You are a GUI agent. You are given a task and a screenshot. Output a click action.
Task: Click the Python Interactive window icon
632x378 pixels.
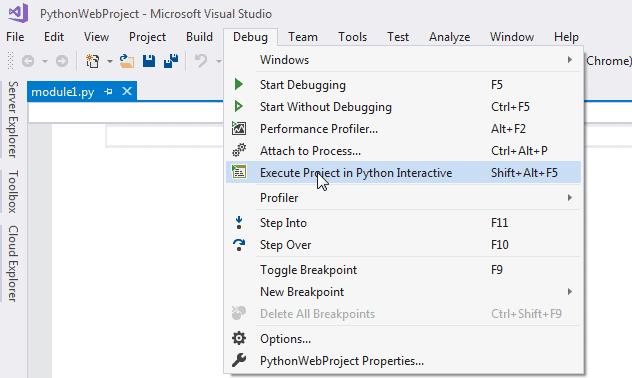(239, 172)
